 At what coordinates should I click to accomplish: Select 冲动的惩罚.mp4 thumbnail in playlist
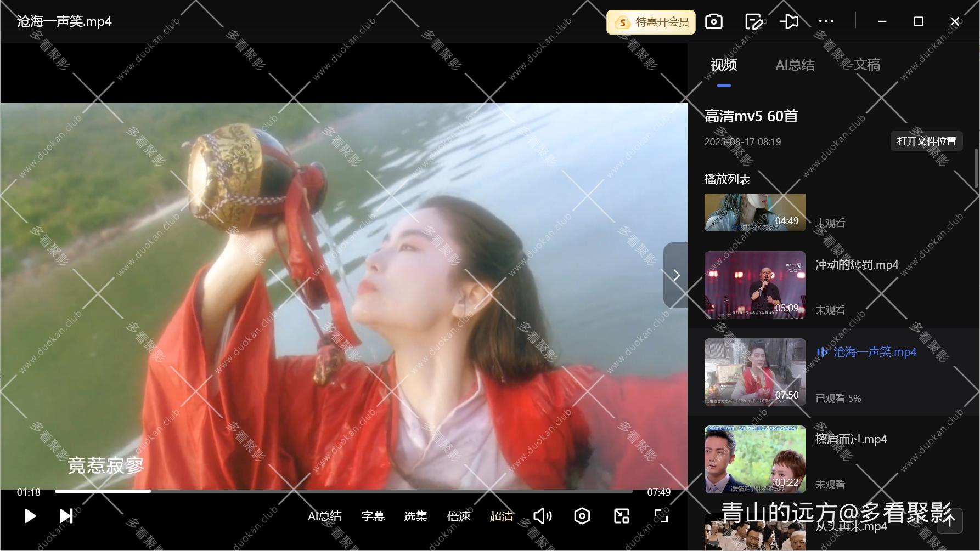pyautogui.click(x=754, y=285)
